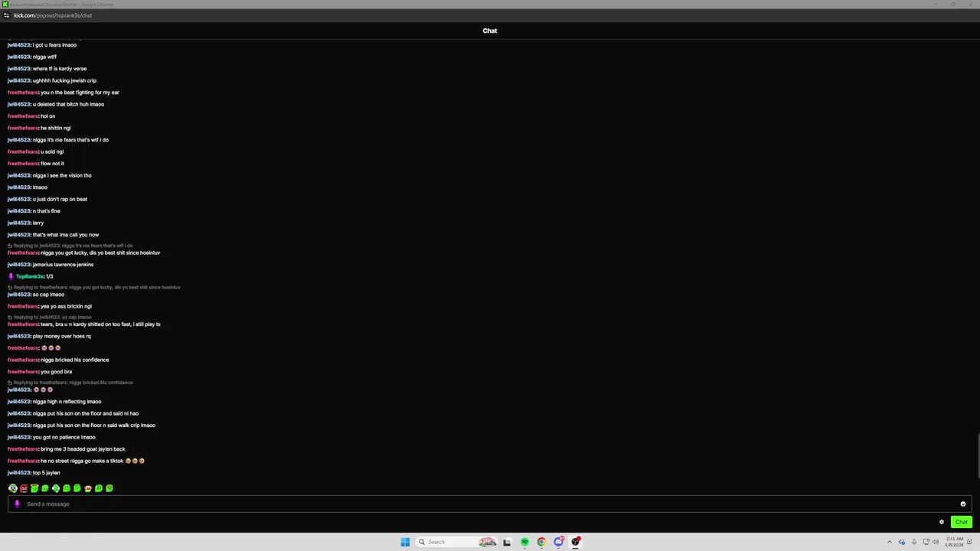Open the last pinned taskbar app

(576, 542)
